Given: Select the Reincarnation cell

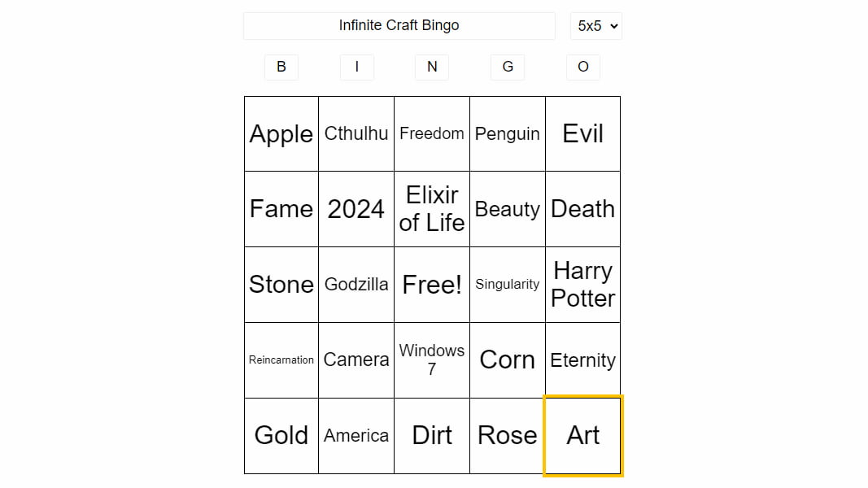Looking at the screenshot, I should (281, 359).
